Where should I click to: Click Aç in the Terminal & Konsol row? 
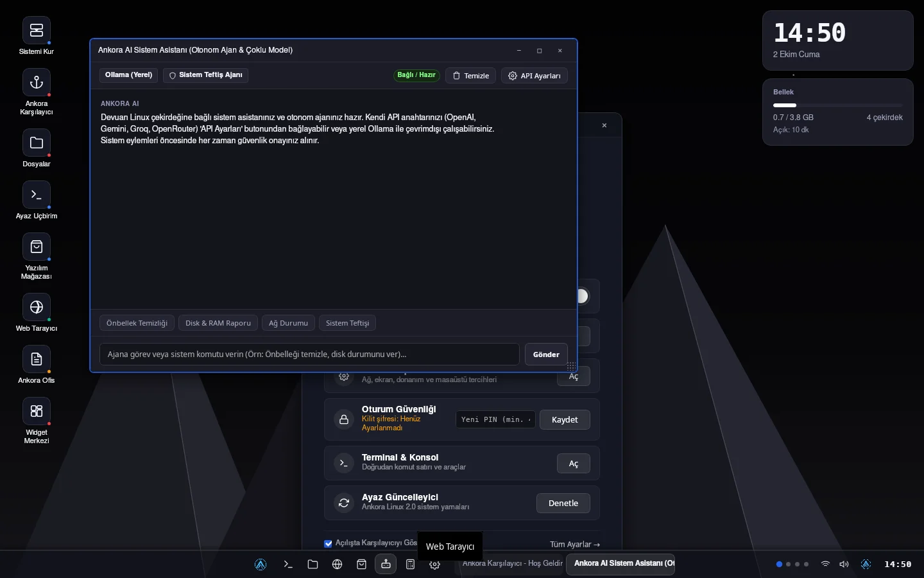click(574, 464)
